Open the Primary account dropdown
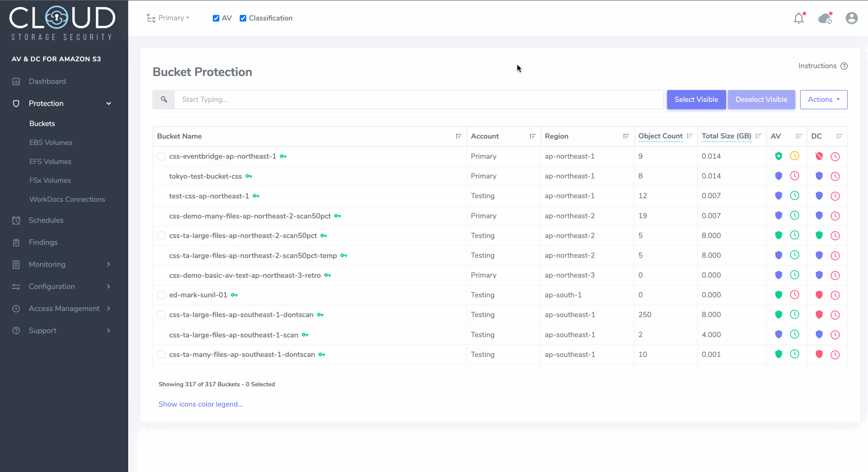This screenshot has height=472, width=868. 168,18
